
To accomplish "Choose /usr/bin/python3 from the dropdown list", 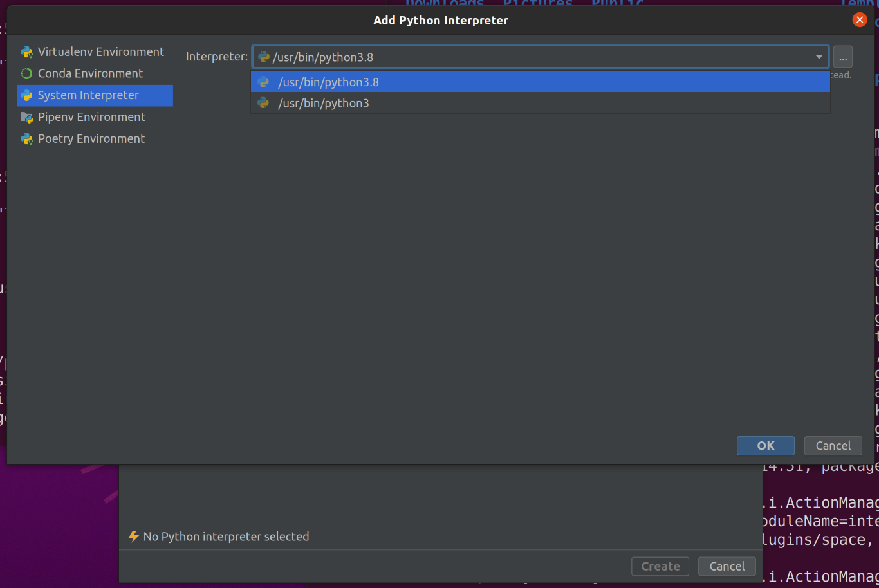I will coord(541,103).
